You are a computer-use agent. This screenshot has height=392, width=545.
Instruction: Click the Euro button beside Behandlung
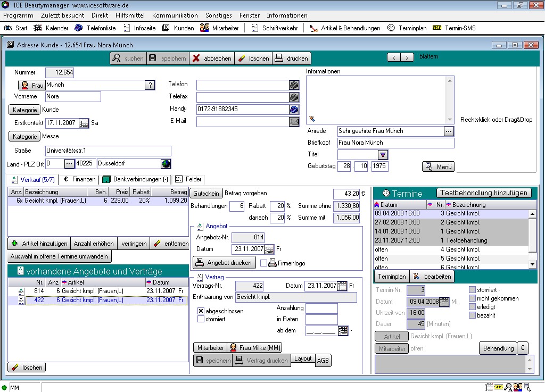click(x=523, y=348)
